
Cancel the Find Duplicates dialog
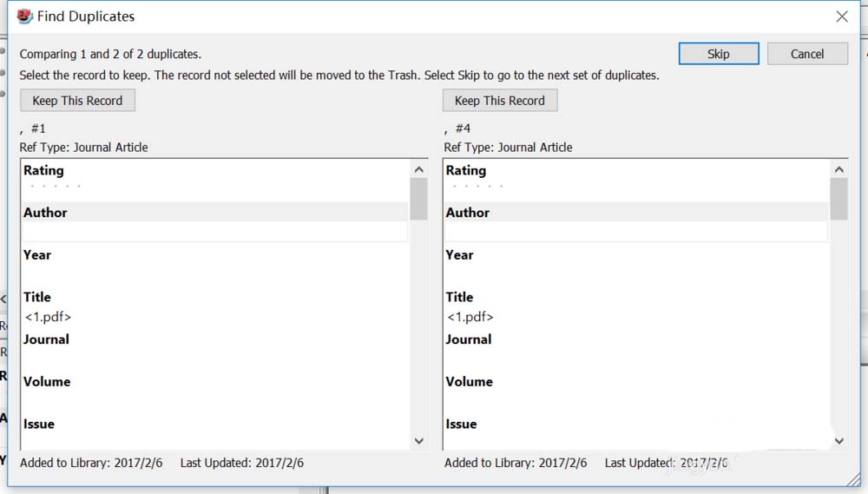[807, 54]
